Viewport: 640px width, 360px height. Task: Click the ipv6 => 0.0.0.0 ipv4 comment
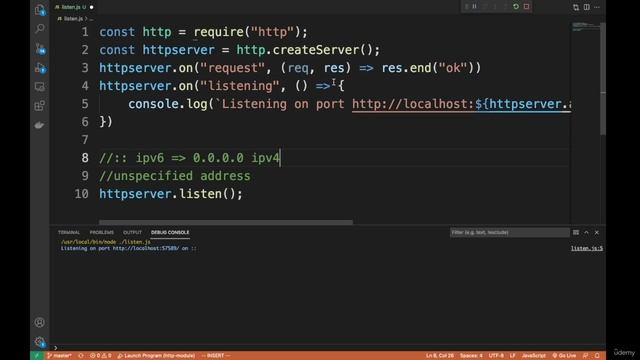208,158
